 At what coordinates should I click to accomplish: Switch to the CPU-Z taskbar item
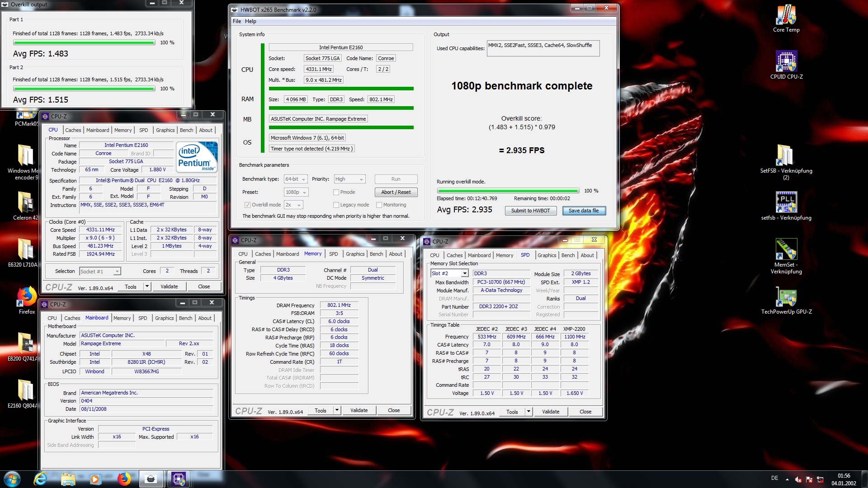[x=179, y=479]
